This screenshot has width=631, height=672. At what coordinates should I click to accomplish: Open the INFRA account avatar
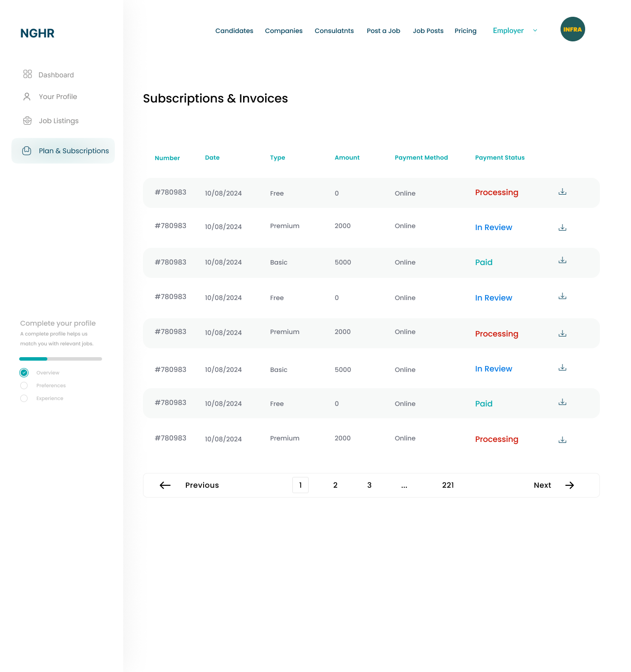pyautogui.click(x=573, y=29)
